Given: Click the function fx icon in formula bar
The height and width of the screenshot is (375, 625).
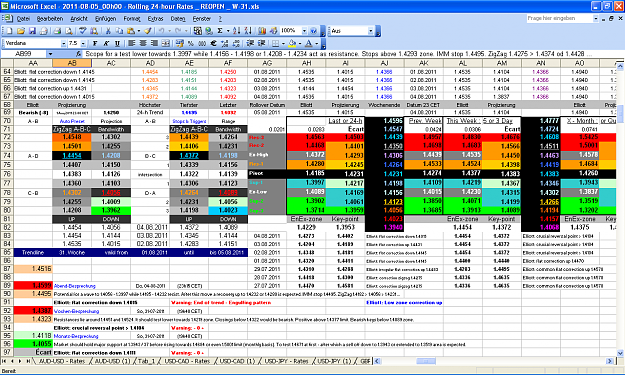Looking at the screenshot, I should click(x=78, y=54).
